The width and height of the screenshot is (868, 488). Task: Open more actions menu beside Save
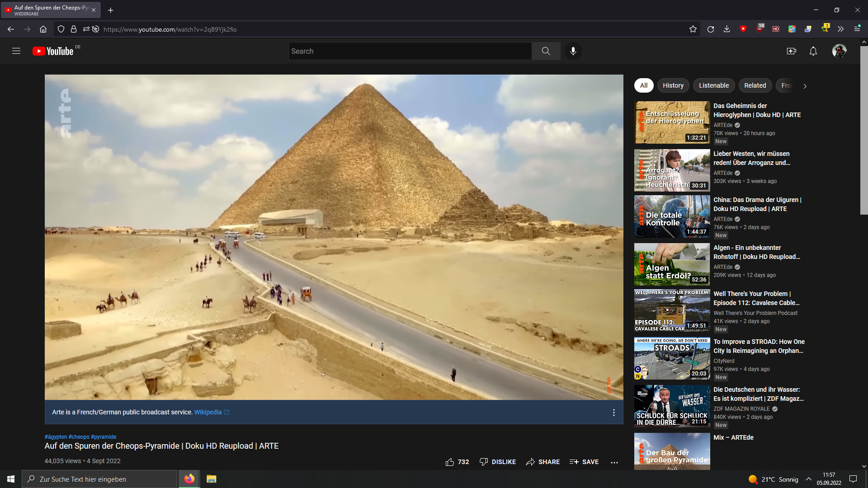tap(614, 462)
